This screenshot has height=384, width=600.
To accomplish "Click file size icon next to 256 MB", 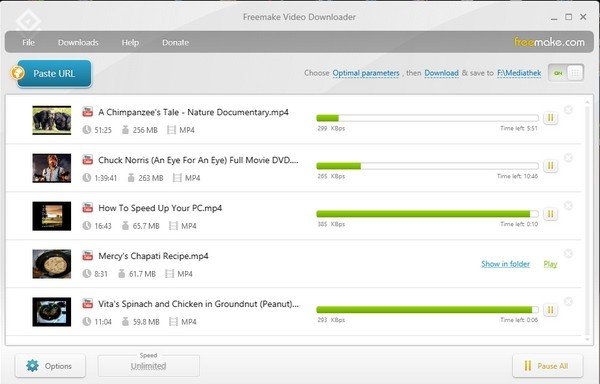I will [125, 130].
